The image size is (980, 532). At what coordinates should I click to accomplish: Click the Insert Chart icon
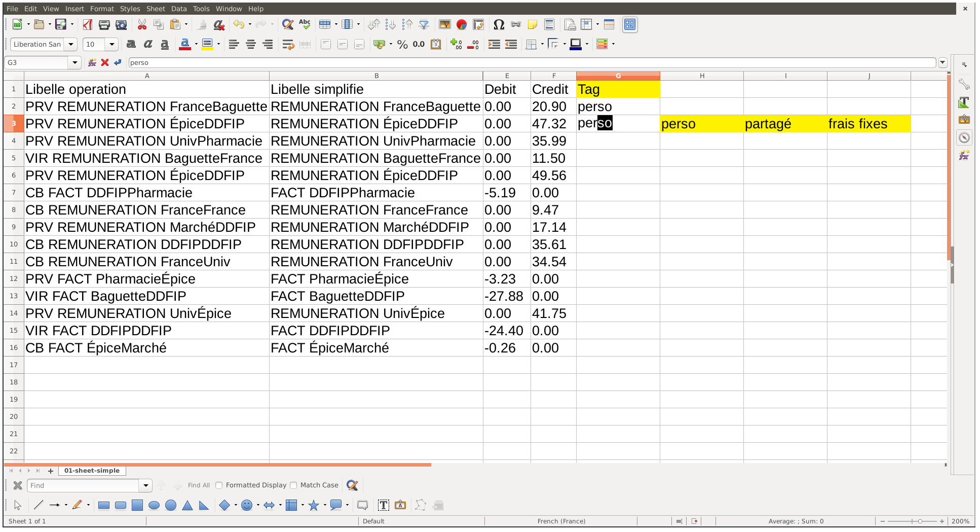tap(461, 24)
